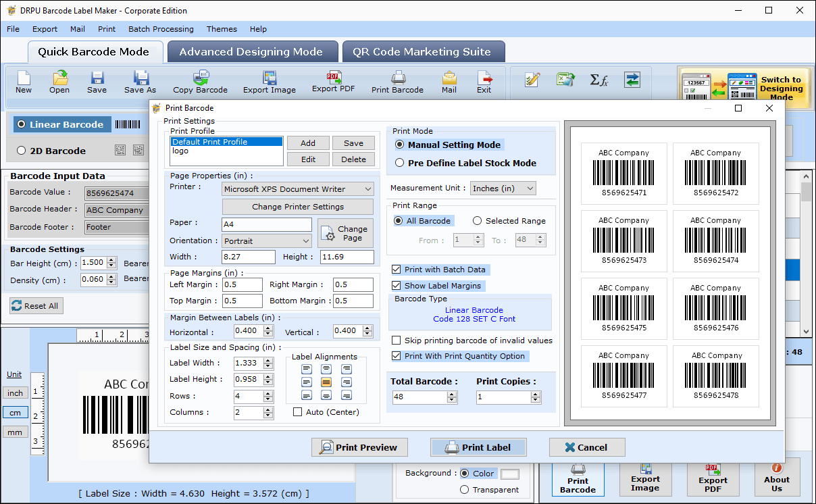Open the Measurement Unit dropdown
The height and width of the screenshot is (504, 816).
[503, 188]
